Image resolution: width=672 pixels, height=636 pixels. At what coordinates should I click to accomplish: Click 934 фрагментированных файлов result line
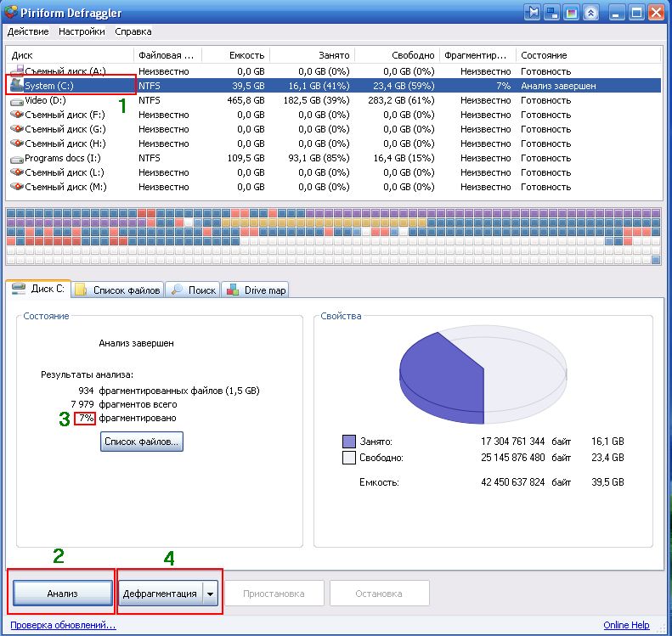(169, 391)
